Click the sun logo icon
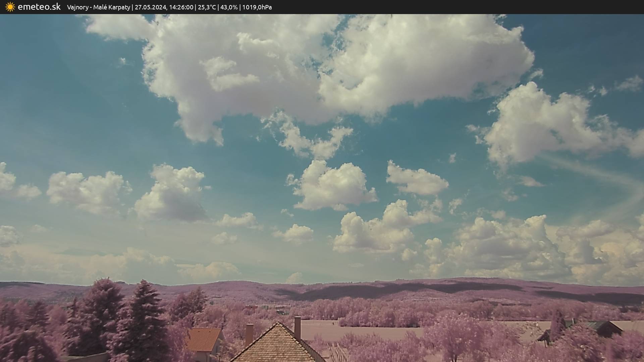 point(10,7)
